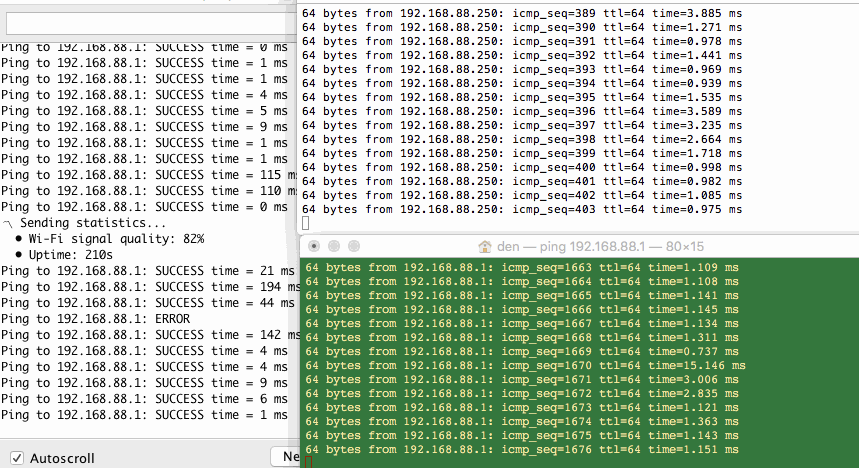Click the serial ping line with time = 115 ms
Screen dimensions: 859x468
pos(149,175)
